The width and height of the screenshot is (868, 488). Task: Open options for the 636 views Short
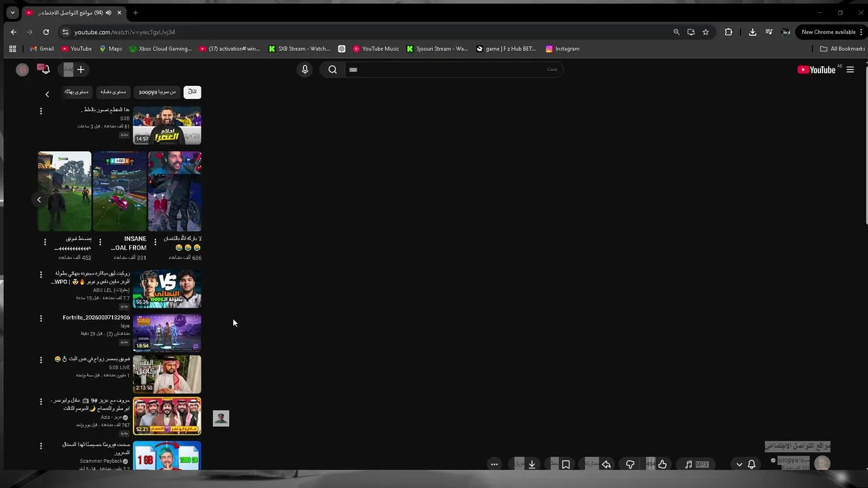click(155, 242)
